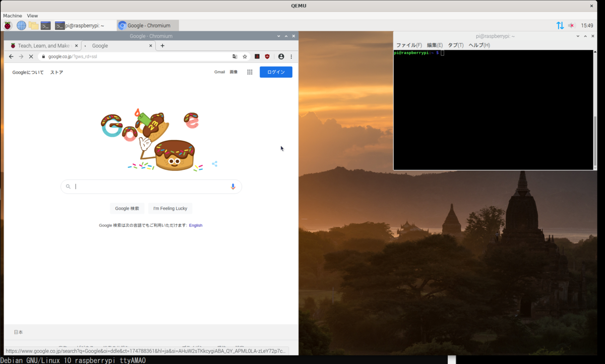Image resolution: width=605 pixels, height=364 pixels.
Task: Open the QEMU View menu
Action: click(x=32, y=16)
